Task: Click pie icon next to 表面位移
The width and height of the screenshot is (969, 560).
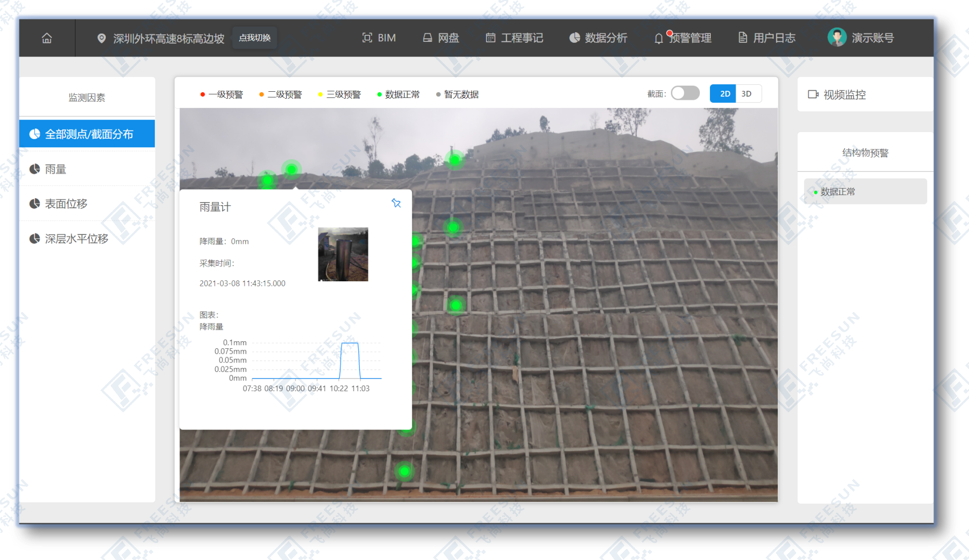Action: [x=34, y=204]
